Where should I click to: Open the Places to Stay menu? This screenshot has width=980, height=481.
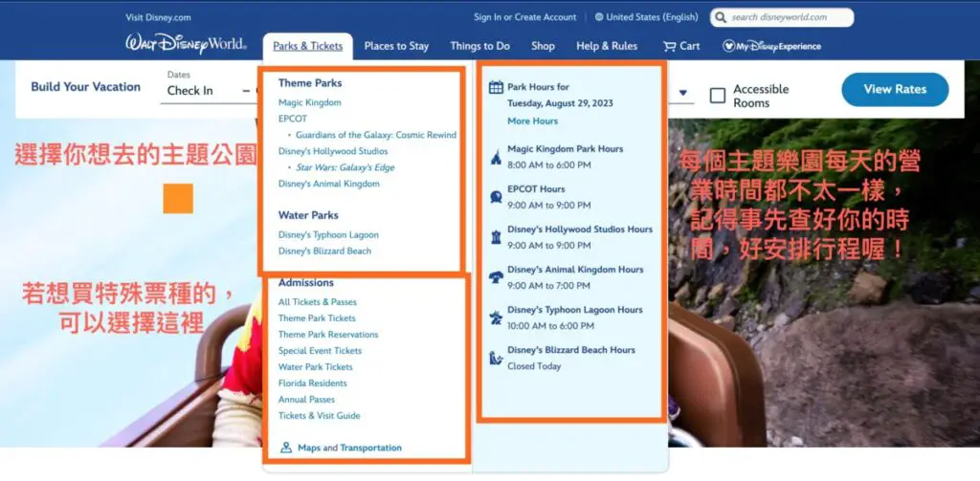point(396,46)
